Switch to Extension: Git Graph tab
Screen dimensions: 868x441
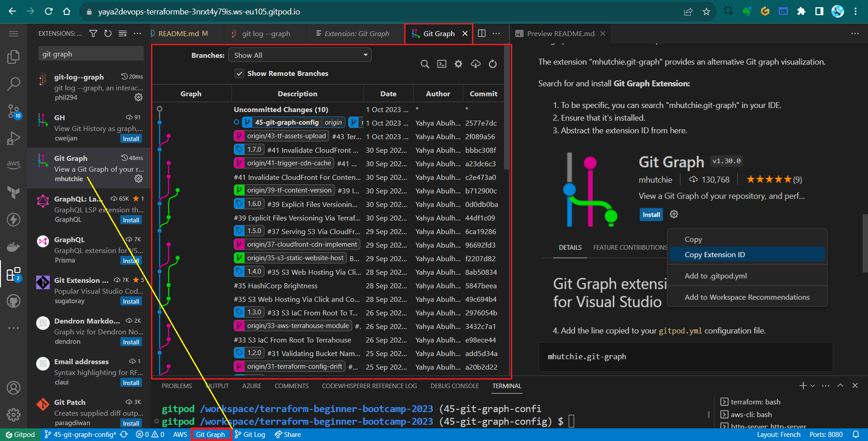[356, 33]
